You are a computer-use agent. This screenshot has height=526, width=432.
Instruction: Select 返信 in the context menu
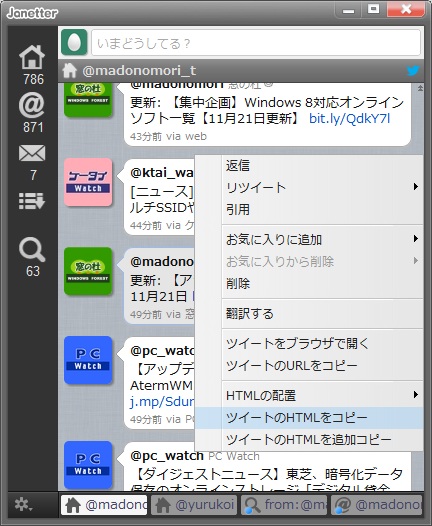[309, 166]
